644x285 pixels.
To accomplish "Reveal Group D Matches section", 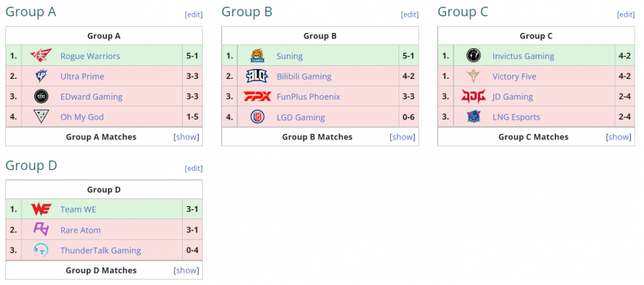I will coord(187,270).
